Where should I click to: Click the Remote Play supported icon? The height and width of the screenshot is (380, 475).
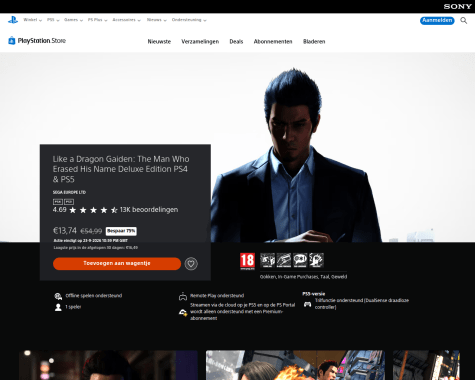pyautogui.click(x=183, y=296)
